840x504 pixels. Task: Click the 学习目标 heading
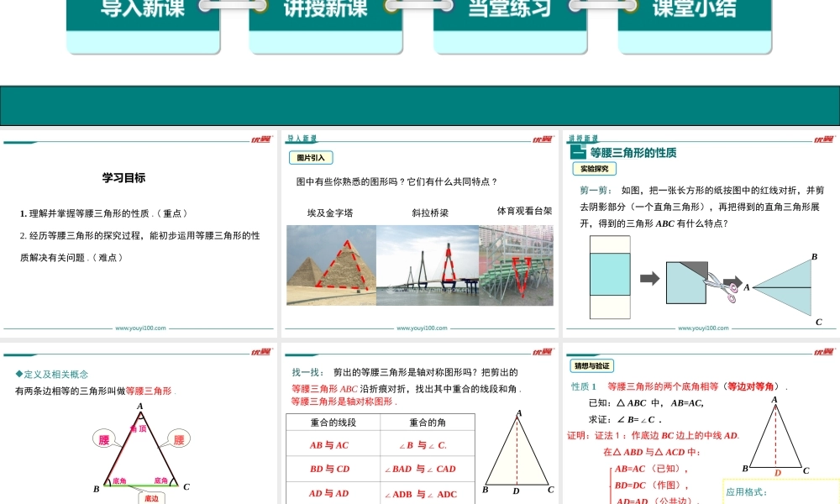123,178
